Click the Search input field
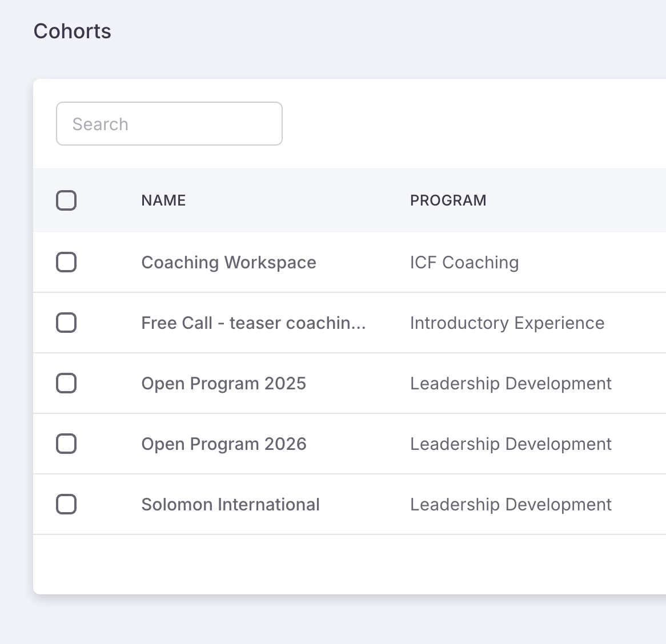666x644 pixels. [x=169, y=124]
